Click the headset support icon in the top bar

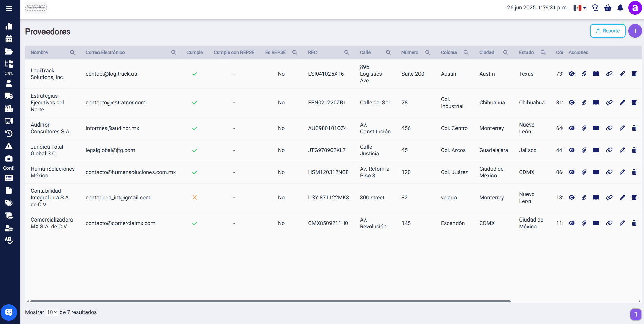tap(595, 8)
